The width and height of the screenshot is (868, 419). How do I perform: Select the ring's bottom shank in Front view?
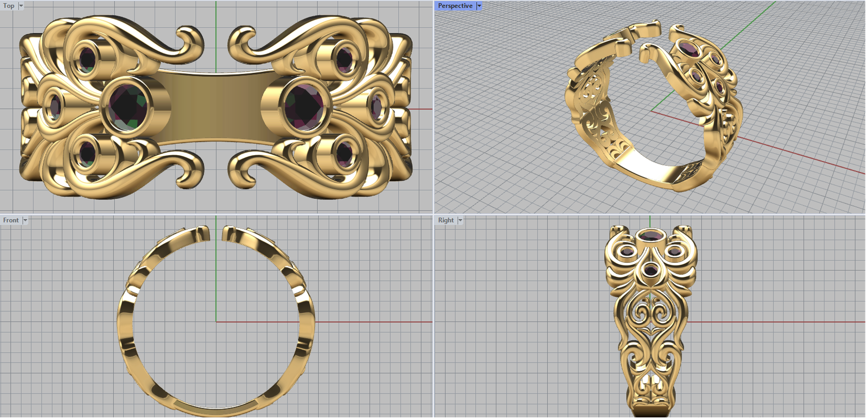(x=216, y=404)
